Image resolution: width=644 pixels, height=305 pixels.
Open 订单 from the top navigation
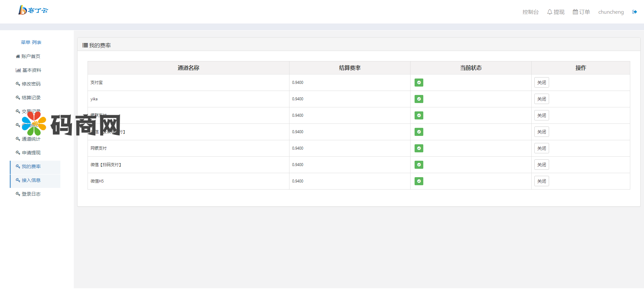coord(581,12)
